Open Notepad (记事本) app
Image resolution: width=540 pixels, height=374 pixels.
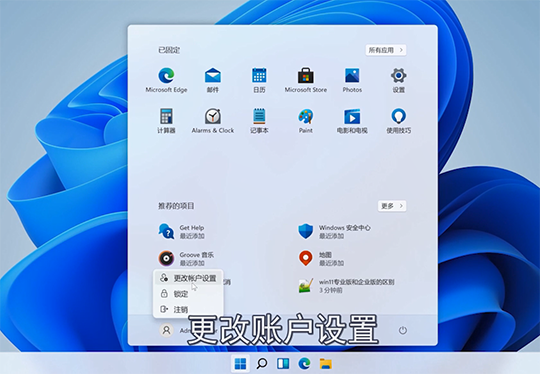pyautogui.click(x=259, y=121)
